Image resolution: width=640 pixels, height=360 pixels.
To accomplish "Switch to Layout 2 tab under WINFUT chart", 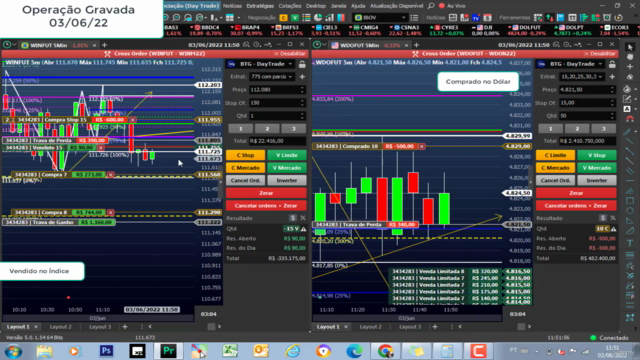I will click(x=60, y=327).
